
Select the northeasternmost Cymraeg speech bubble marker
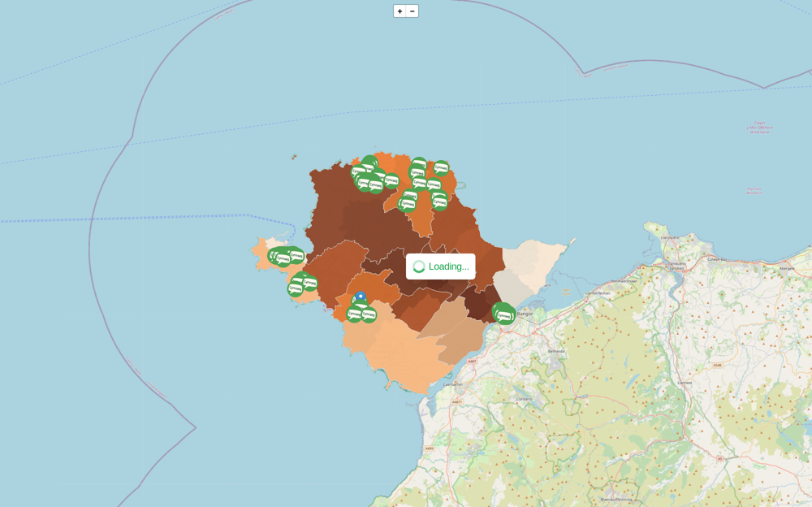tap(441, 168)
